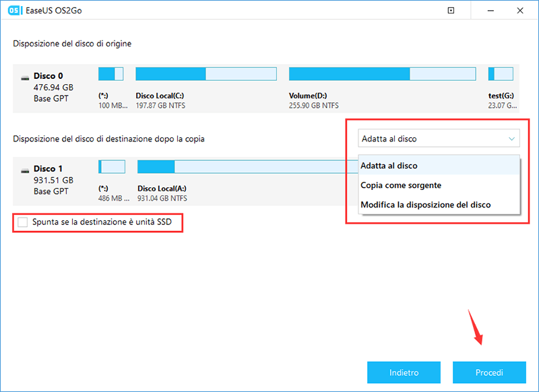This screenshot has height=392, width=539.
Task: Start cloning with the Procedi button
Action: (x=489, y=372)
